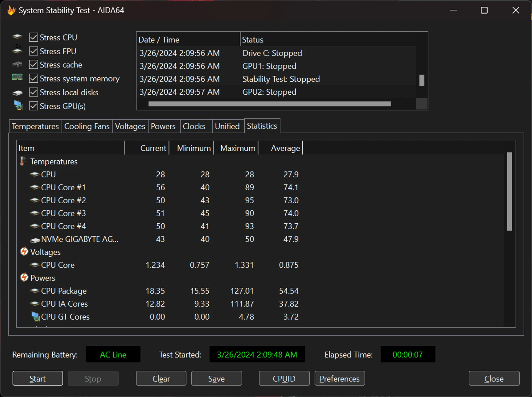Click the chip icon of the CPU temperature row
Viewport: 532px width, 397px height.
click(x=34, y=174)
